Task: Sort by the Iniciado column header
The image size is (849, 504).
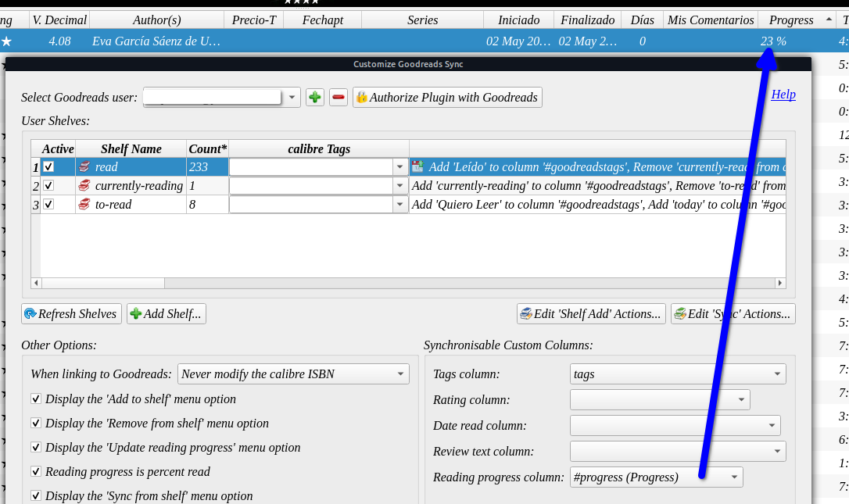Action: 519,20
